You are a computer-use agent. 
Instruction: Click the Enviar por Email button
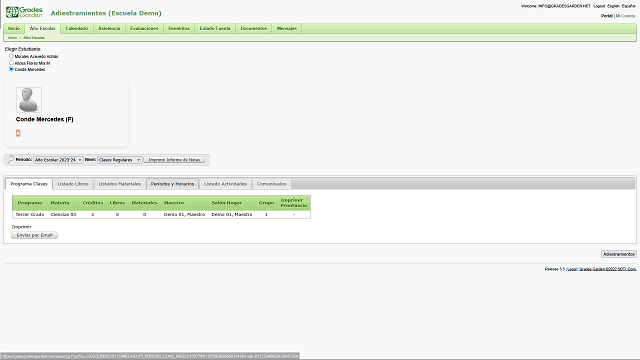point(34,235)
